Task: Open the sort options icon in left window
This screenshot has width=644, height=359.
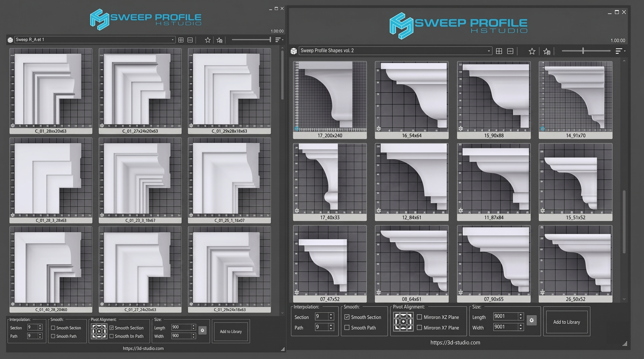Action: click(279, 40)
